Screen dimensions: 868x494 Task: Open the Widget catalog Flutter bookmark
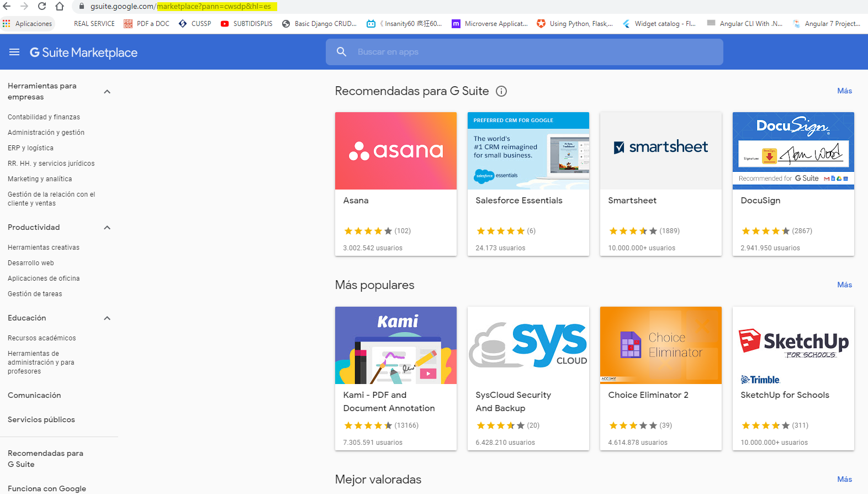(x=659, y=24)
